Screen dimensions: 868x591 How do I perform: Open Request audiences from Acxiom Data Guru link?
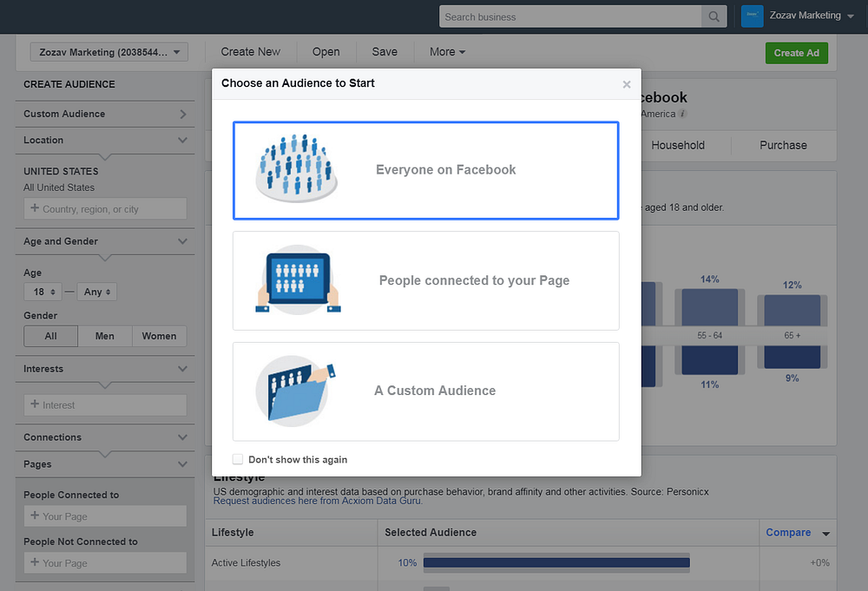[x=318, y=501]
